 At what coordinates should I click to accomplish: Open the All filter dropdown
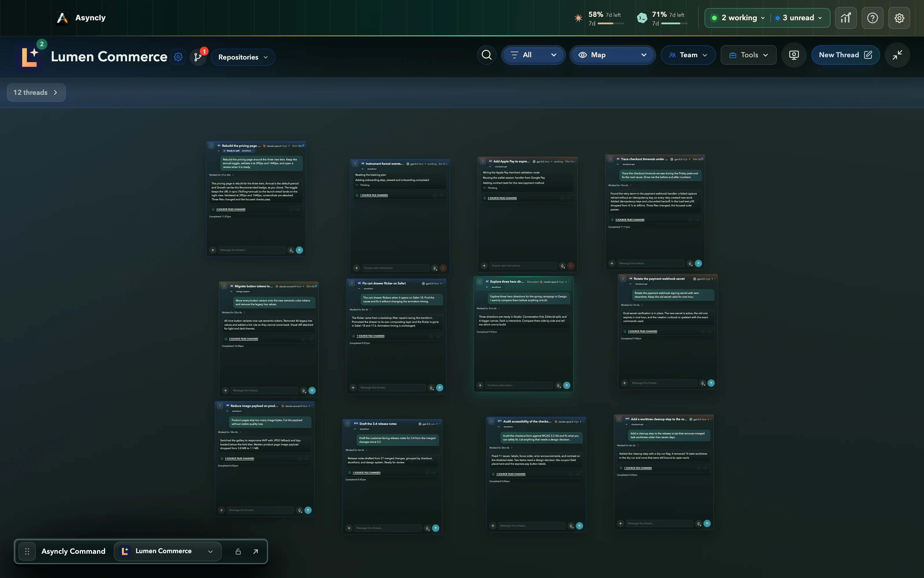coord(533,55)
